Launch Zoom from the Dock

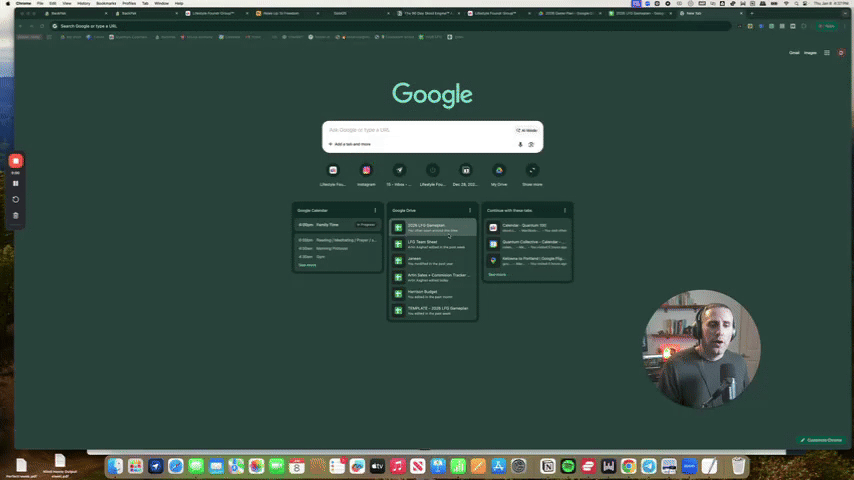[689, 466]
